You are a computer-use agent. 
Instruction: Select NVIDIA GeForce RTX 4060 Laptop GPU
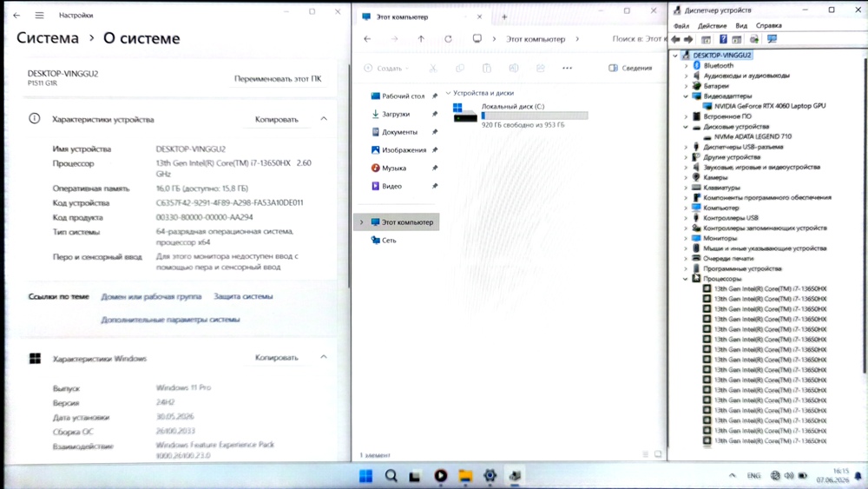tap(769, 106)
